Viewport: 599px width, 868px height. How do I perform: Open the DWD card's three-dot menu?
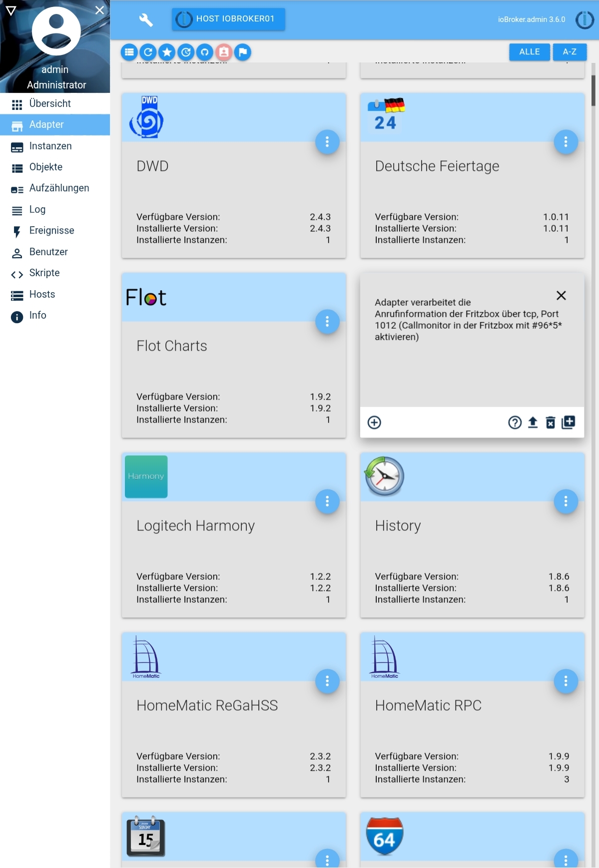pos(327,142)
